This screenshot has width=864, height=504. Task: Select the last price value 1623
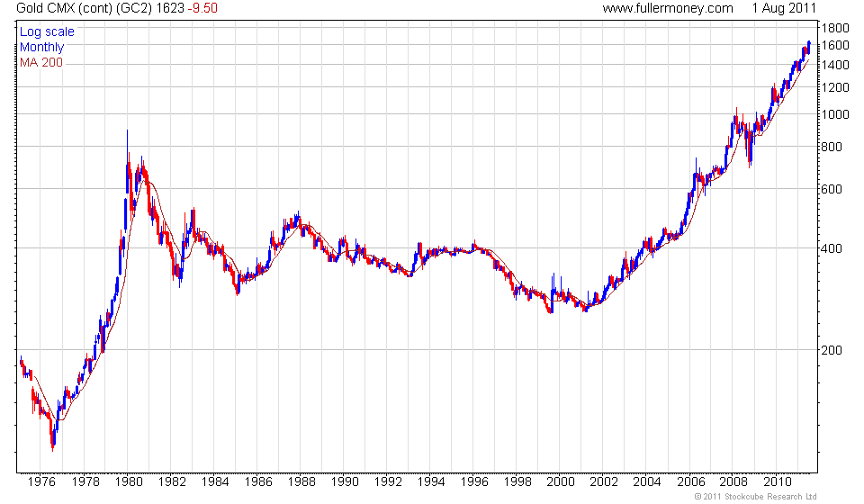170,8
